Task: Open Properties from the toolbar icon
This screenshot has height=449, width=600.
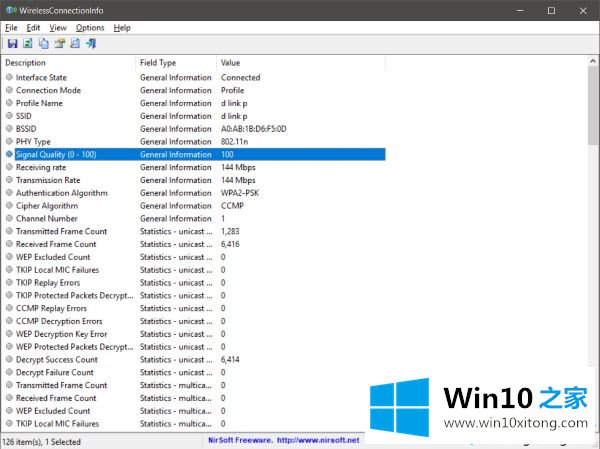Action: (59, 43)
